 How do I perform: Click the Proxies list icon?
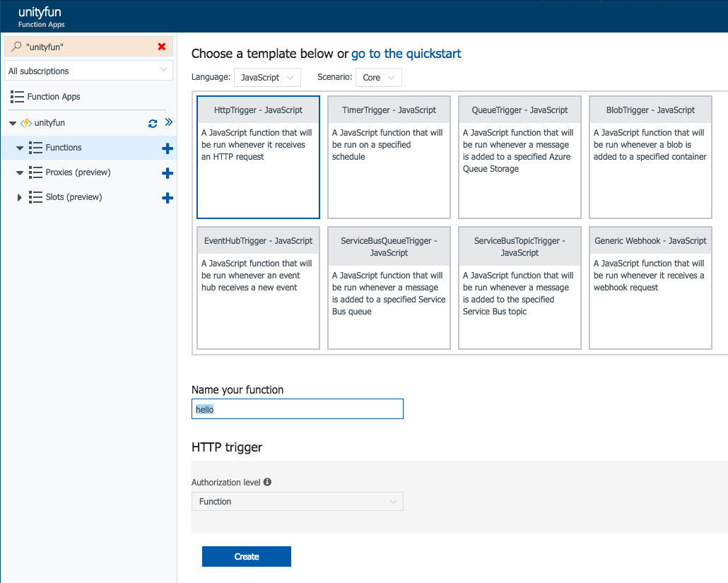pos(36,172)
